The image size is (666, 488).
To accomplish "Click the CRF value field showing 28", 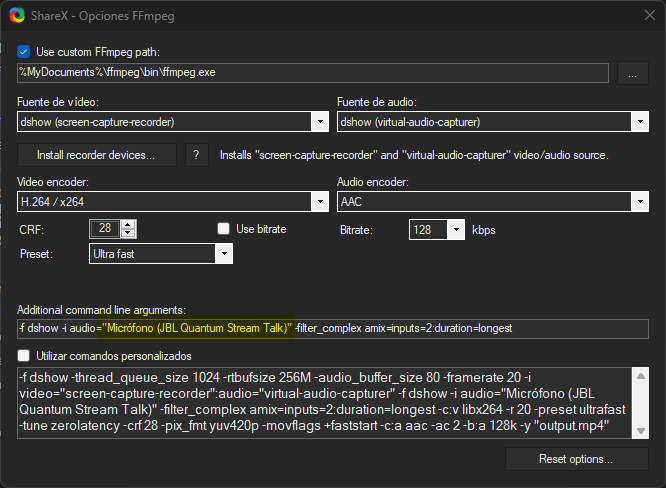I will pos(105,229).
